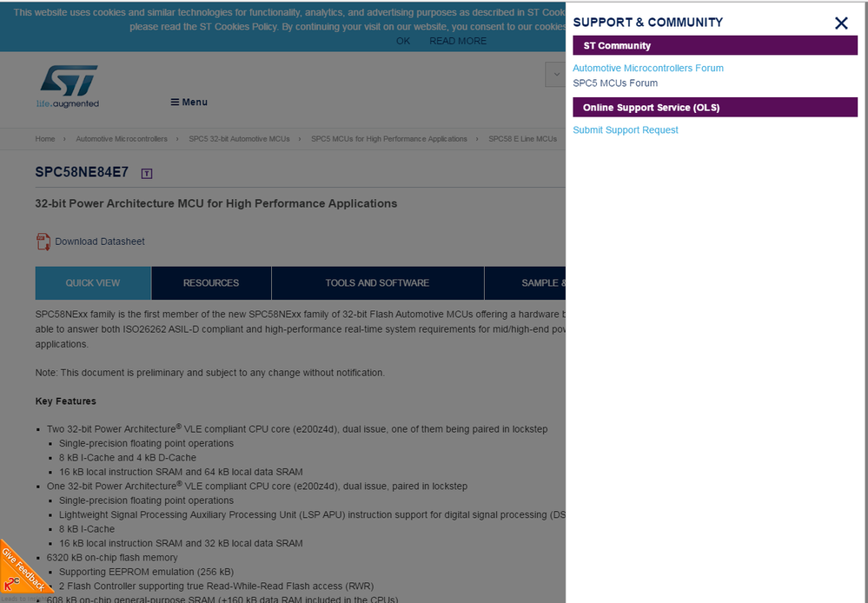Click the T badge next to SPC58NE84E7
This screenshot has height=603, width=868.
click(x=146, y=173)
